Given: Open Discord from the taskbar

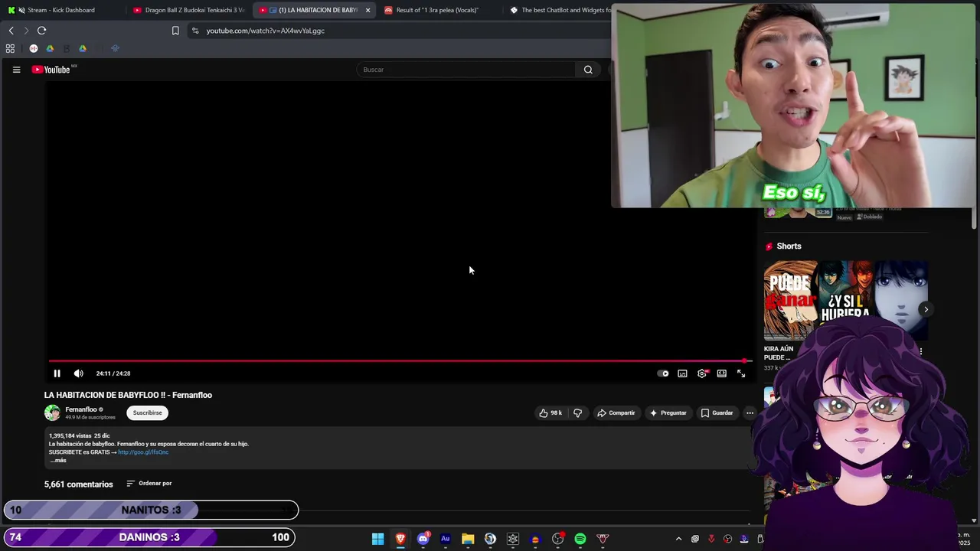Looking at the screenshot, I should 423,539.
